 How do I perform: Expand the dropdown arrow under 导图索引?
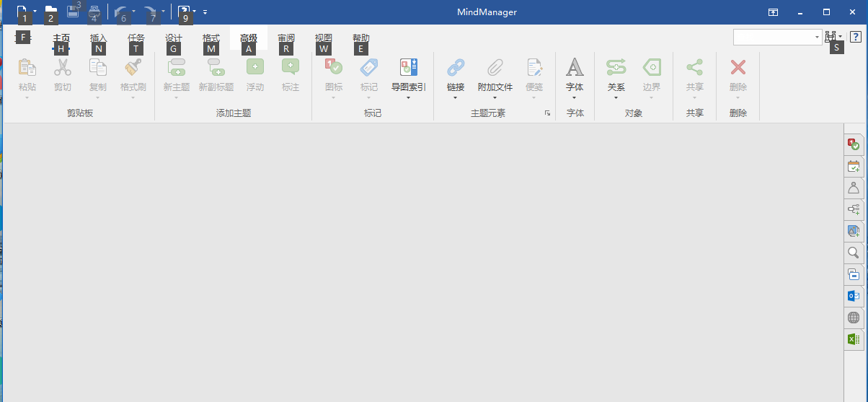409,97
